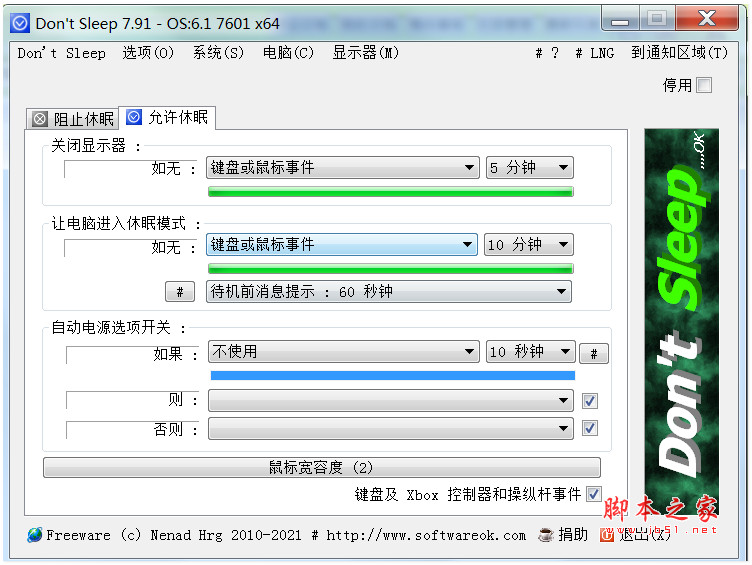Open event dropdown under 关闭显示器
Screen dimensions: 752x565
pos(342,167)
